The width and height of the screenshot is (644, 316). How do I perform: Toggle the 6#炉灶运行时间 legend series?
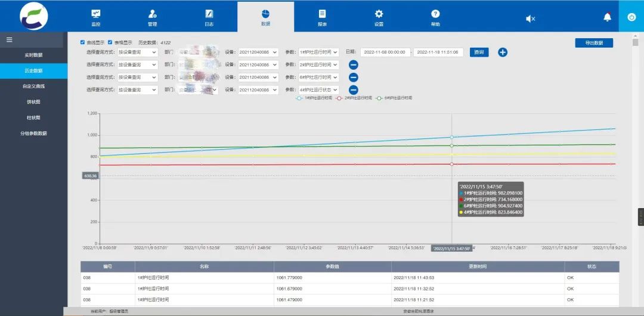point(394,98)
